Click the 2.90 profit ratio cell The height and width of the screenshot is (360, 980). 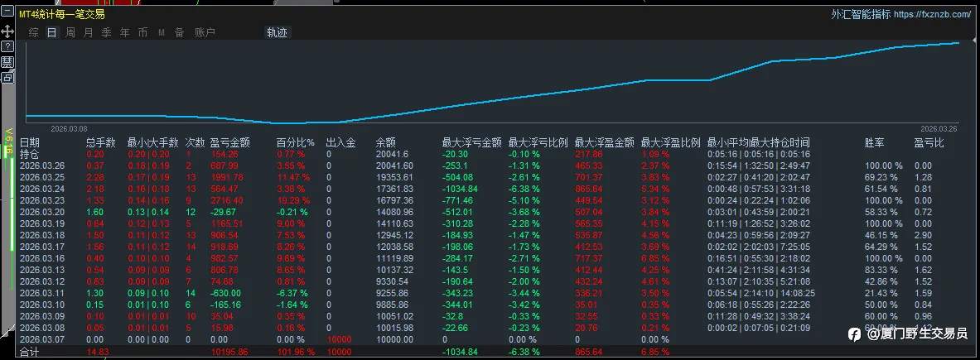[923, 235]
